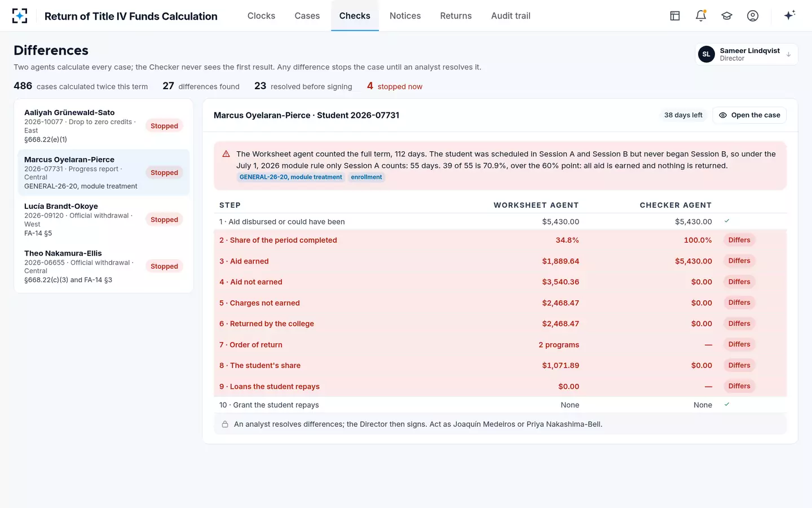This screenshot has height=508, width=812.
Task: Open the Returns tab
Action: 456,16
